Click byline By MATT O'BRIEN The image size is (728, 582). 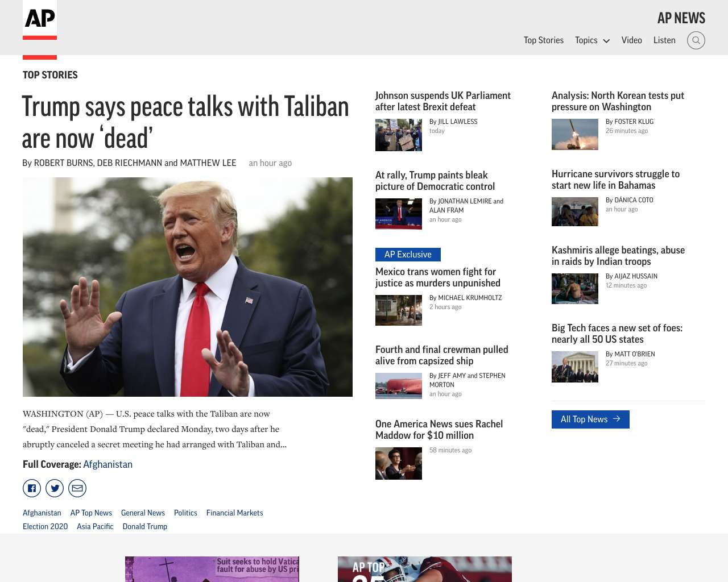[630, 354]
